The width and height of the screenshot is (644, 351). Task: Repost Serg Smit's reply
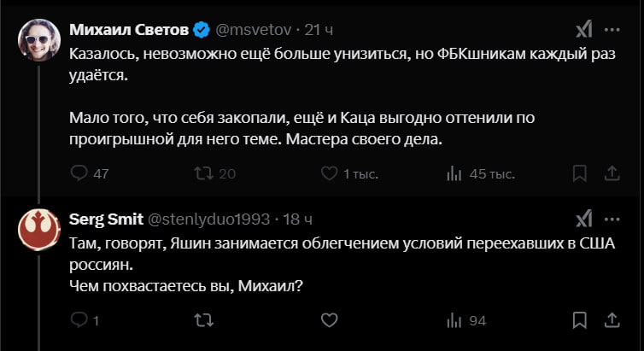[205, 321]
